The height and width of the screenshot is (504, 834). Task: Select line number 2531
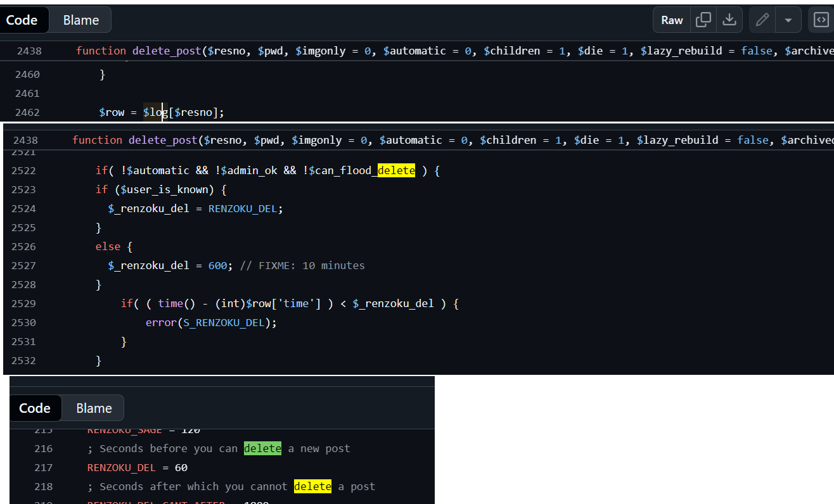[x=24, y=341]
